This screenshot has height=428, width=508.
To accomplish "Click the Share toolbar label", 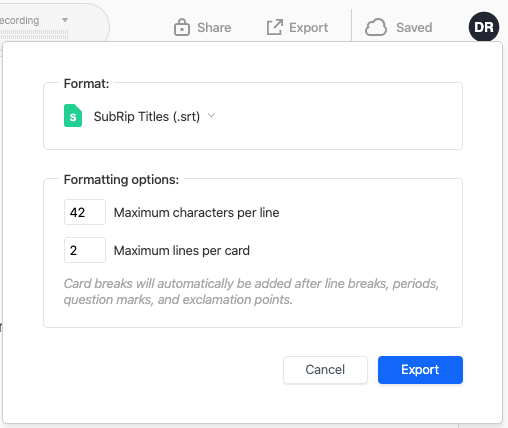I will (x=214, y=27).
